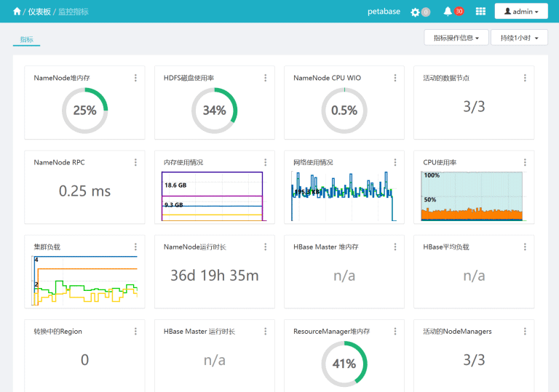
Task: Expand the 指标操作信息 dropdown
Action: tap(456, 38)
